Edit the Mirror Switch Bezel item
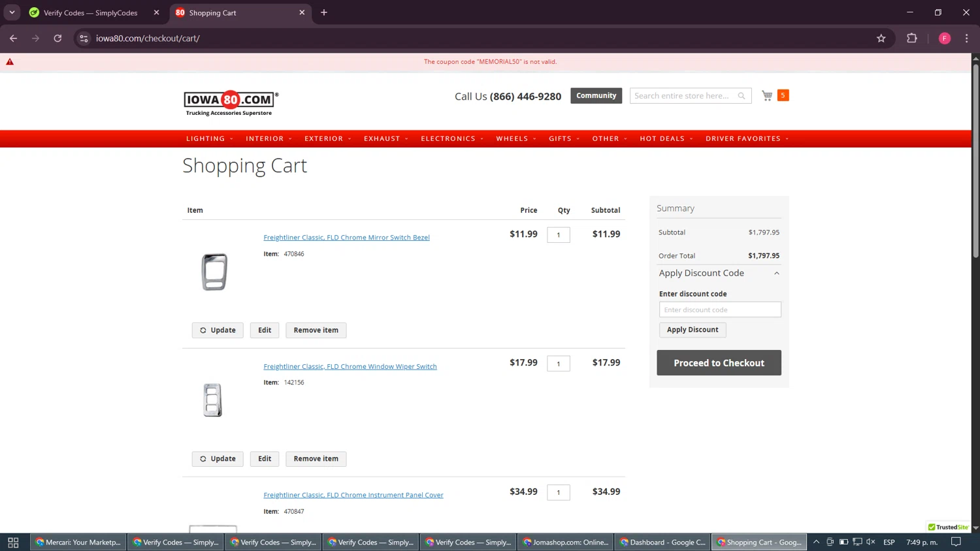Image resolution: width=980 pixels, height=551 pixels. pyautogui.click(x=265, y=330)
